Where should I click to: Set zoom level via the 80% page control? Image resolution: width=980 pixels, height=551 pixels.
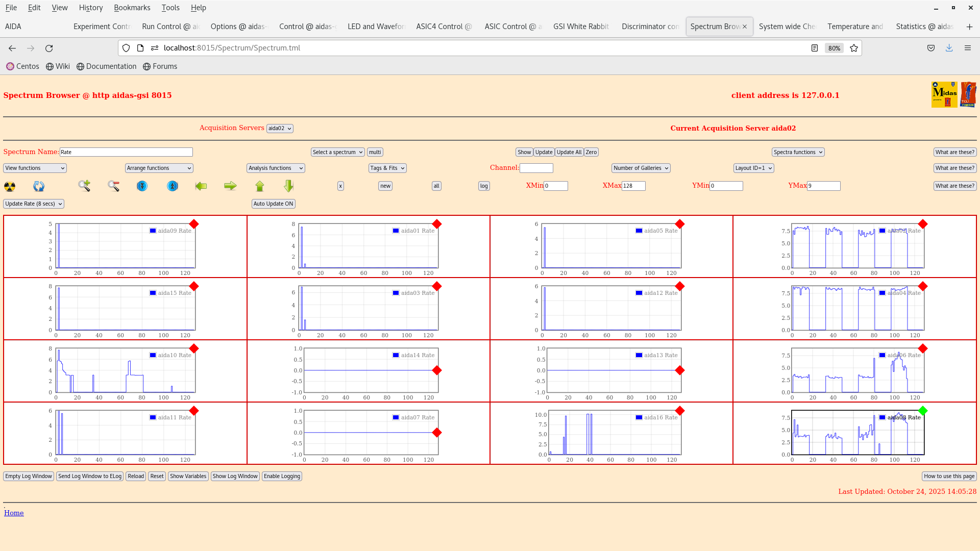click(x=834, y=48)
